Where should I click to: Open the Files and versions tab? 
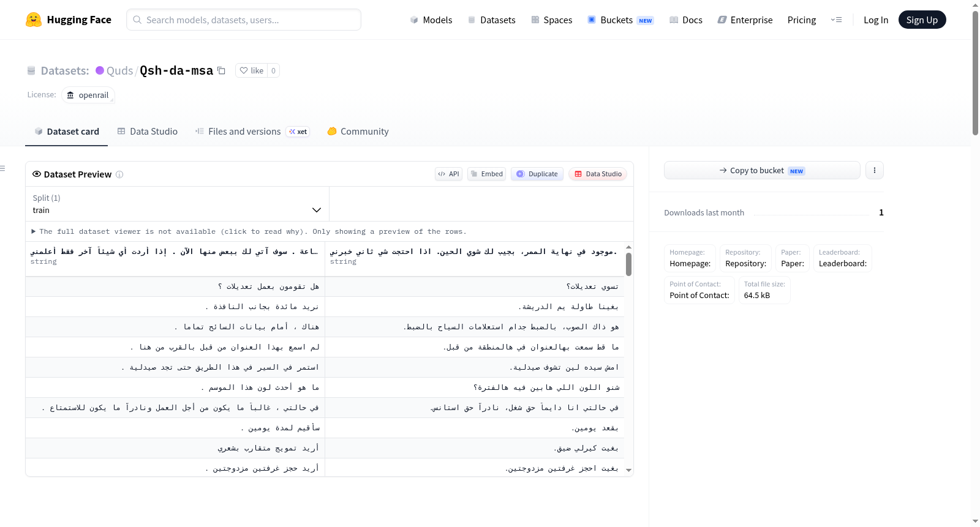[x=252, y=132]
